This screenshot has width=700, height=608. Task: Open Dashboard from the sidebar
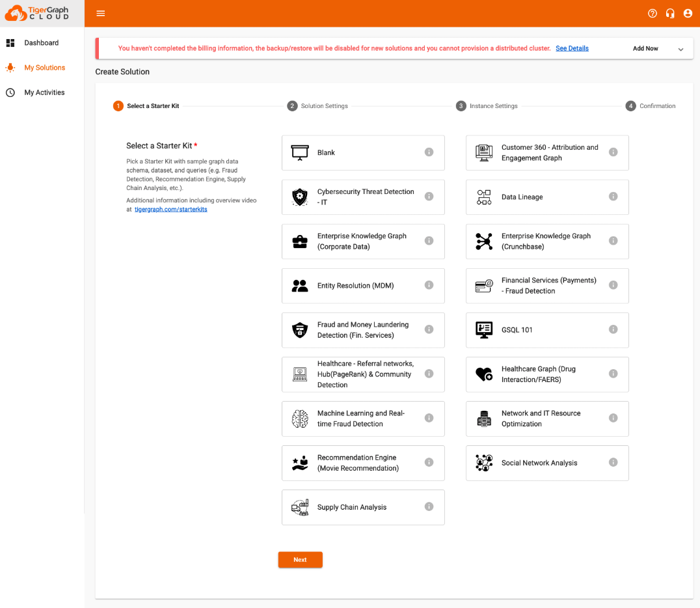42,43
